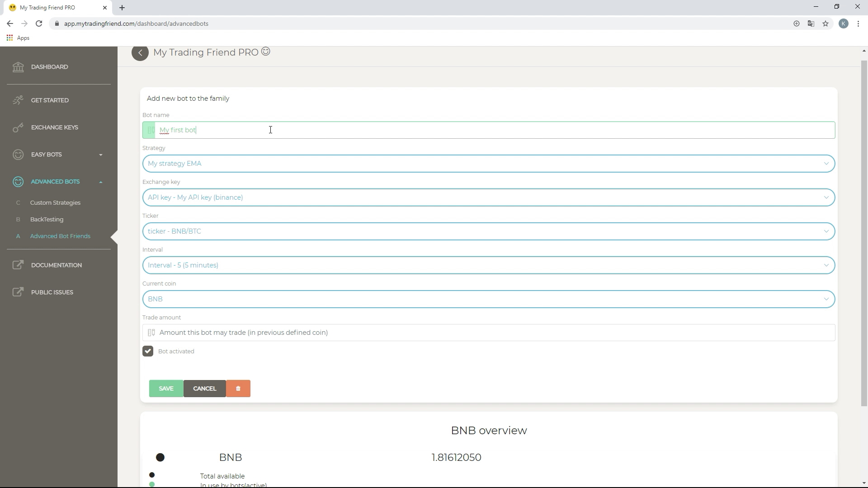
Task: Click the green SAVE button
Action: click(x=166, y=389)
